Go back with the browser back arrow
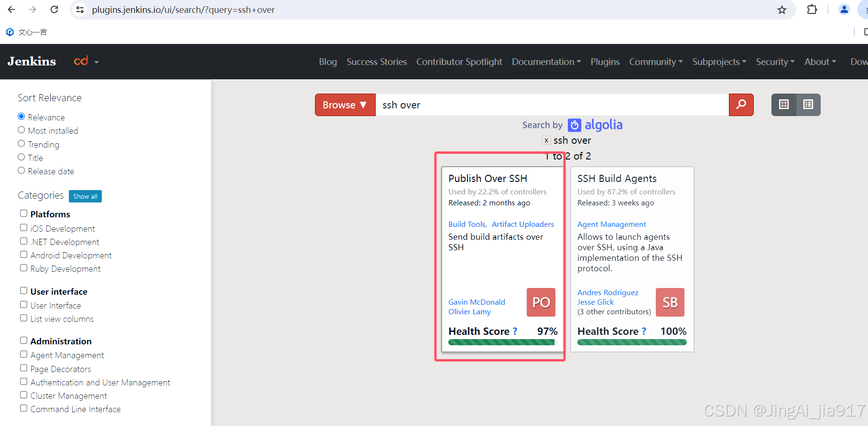This screenshot has width=868, height=426. pyautogui.click(x=11, y=10)
